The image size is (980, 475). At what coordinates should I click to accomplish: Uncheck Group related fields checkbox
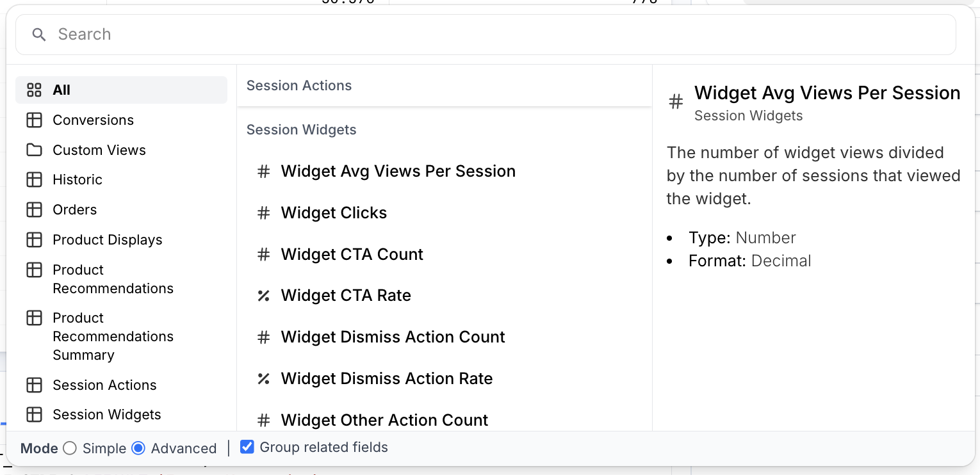pyautogui.click(x=247, y=447)
